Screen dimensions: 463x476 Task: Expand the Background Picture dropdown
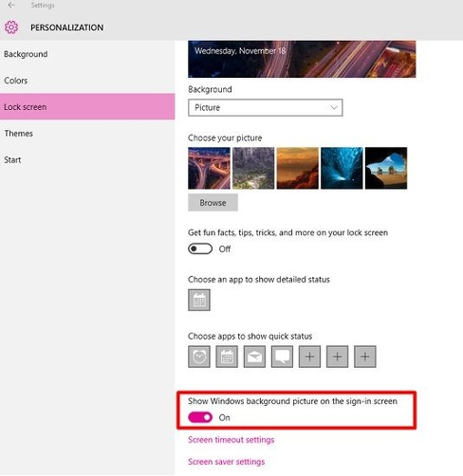pos(265,108)
